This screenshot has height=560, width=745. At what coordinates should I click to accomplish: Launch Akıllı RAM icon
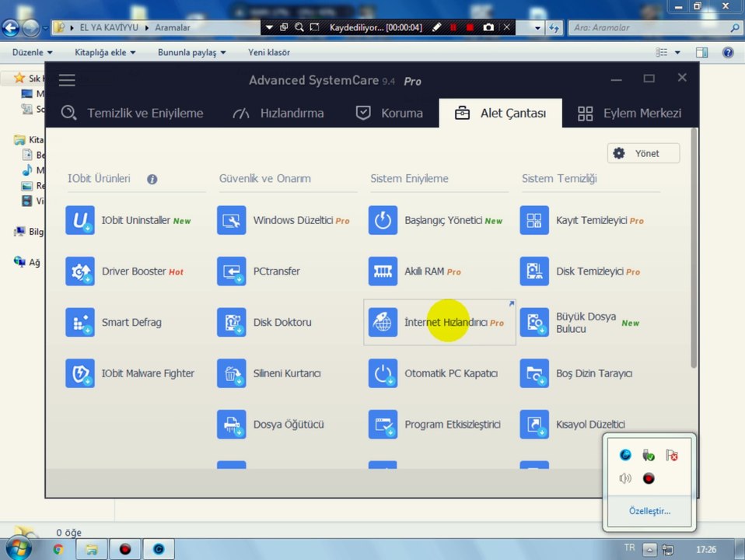click(x=383, y=271)
